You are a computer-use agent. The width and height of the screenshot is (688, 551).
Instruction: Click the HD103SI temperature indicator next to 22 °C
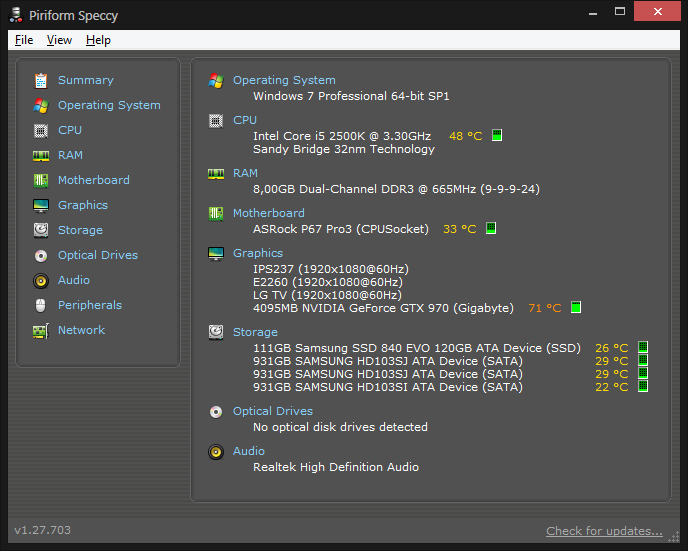click(x=643, y=386)
